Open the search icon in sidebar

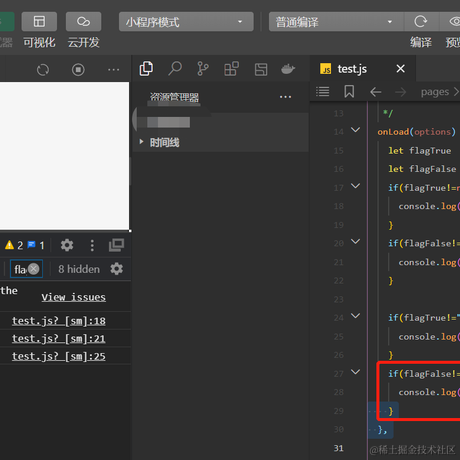[175, 69]
